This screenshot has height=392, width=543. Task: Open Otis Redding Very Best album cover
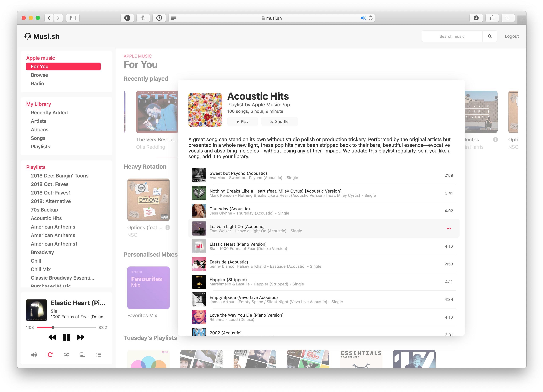[x=157, y=112]
